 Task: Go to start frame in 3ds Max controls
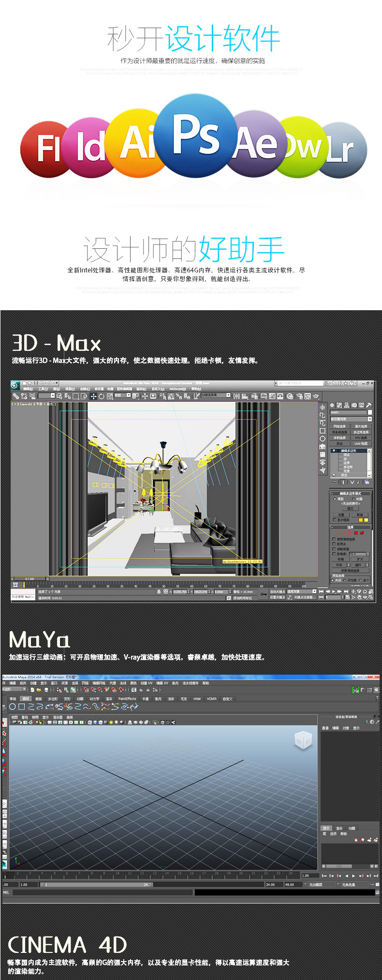(321, 592)
